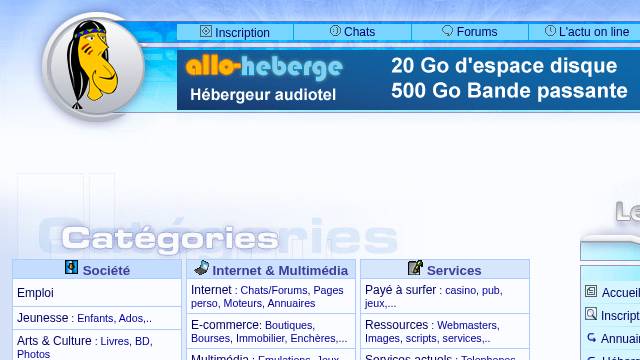Click the site mascot logo
Image resolution: width=640 pixels, height=360 pixels.
[93, 66]
